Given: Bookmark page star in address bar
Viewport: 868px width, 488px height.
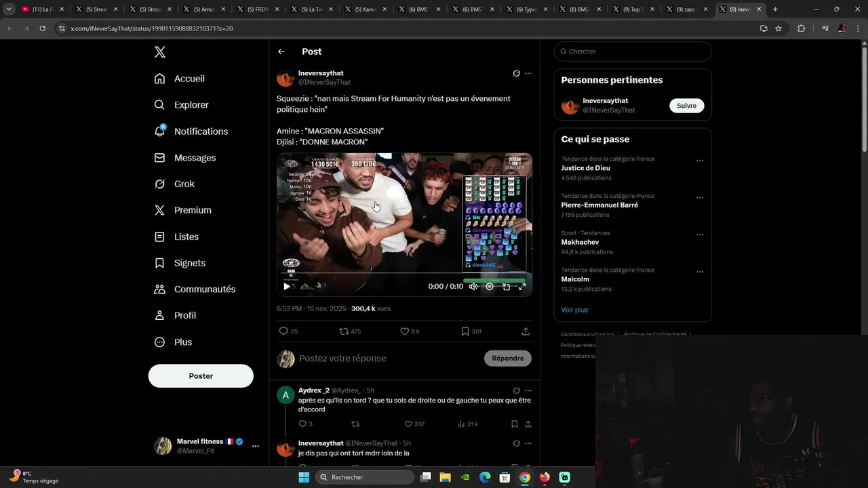Looking at the screenshot, I should (778, 28).
